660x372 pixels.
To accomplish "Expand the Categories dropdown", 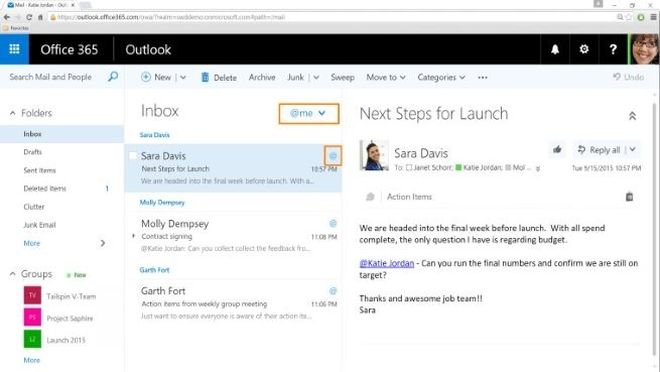I will click(441, 77).
